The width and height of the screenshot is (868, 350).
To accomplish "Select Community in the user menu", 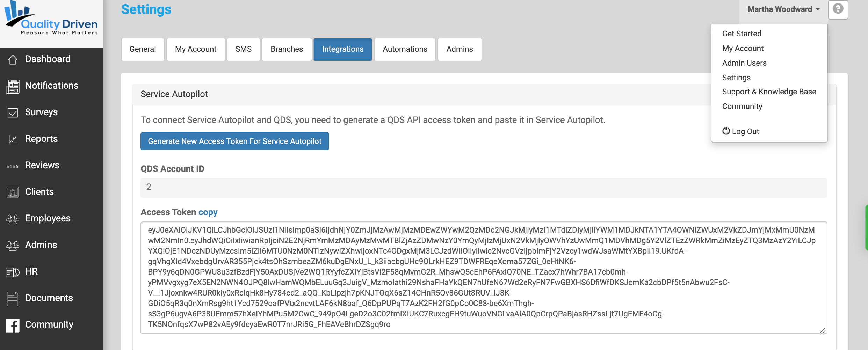I will click(x=742, y=106).
